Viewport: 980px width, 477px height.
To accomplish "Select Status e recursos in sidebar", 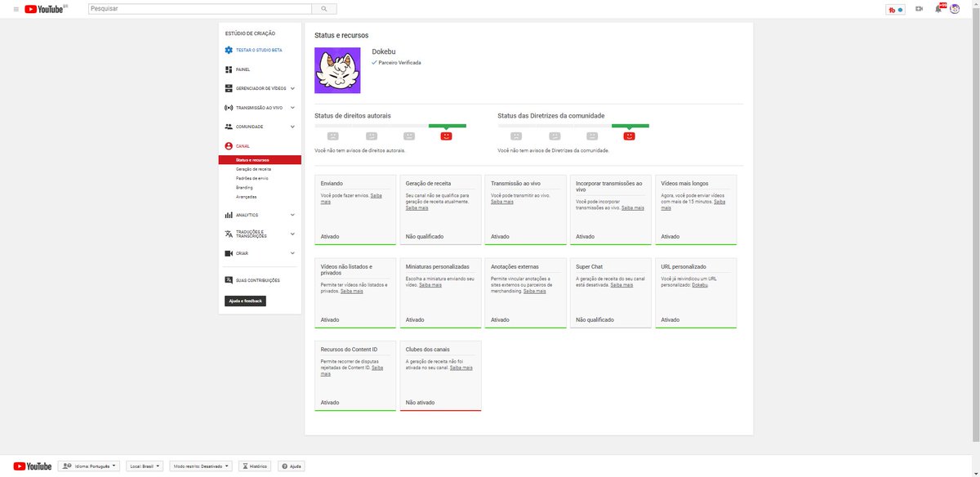I will click(260, 160).
